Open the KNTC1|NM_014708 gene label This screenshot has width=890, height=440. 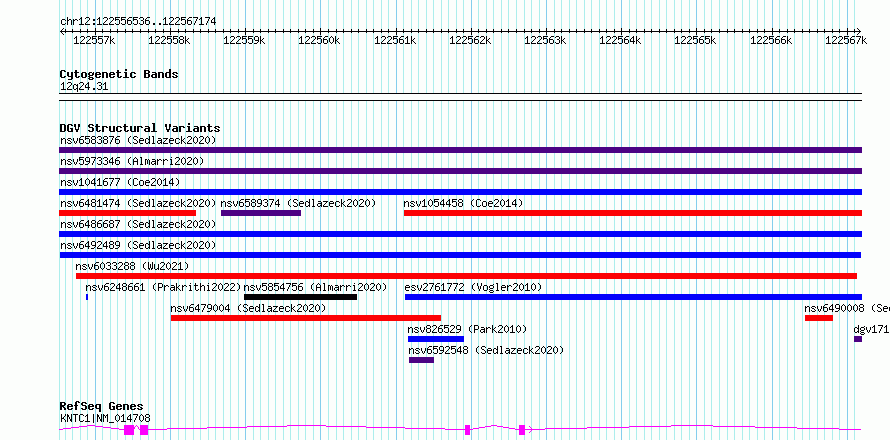pyautogui.click(x=105, y=418)
